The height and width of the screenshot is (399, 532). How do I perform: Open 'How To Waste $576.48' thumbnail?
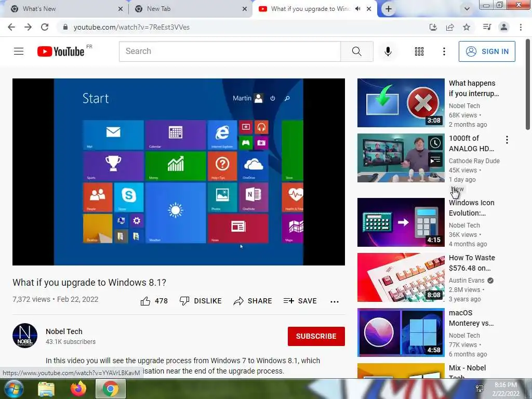[x=401, y=277]
